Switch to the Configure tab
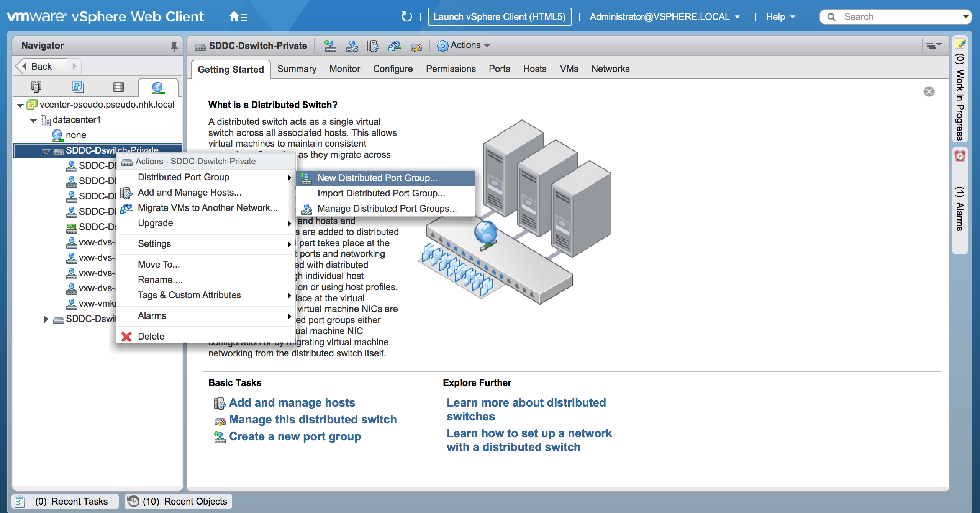 point(393,69)
